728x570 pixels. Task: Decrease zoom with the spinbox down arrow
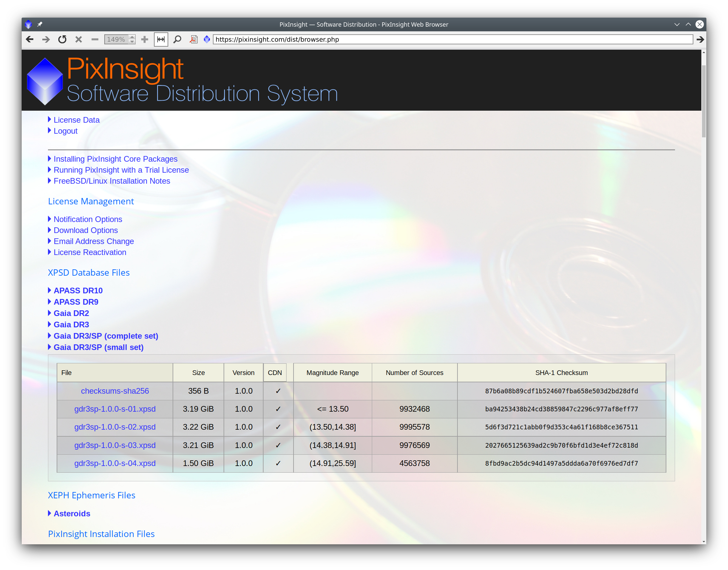[x=132, y=42]
